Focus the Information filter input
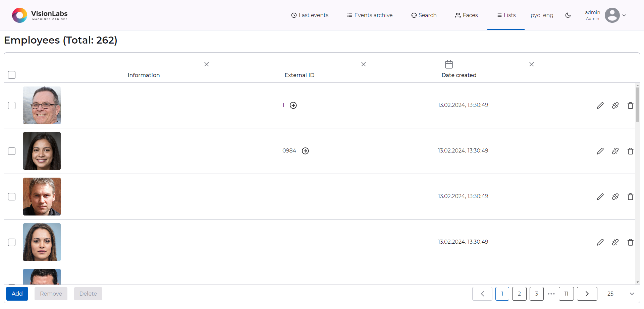Screen dimensions: 644x309 (165, 64)
